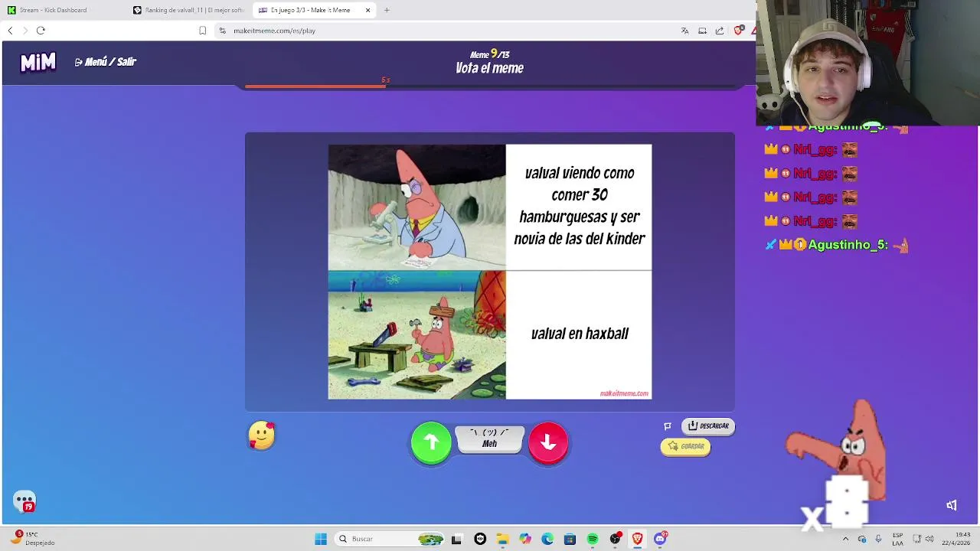
Task: Open site settings icon in address bar
Action: click(222, 31)
